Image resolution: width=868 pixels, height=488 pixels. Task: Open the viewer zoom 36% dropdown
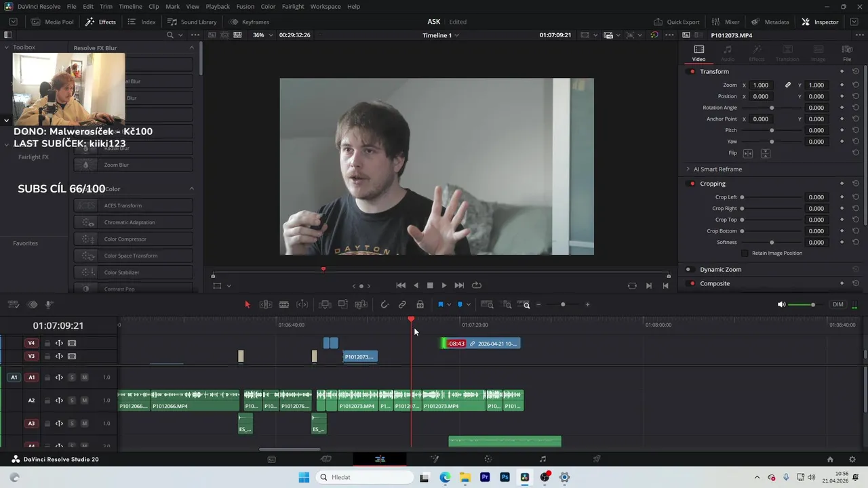262,35
